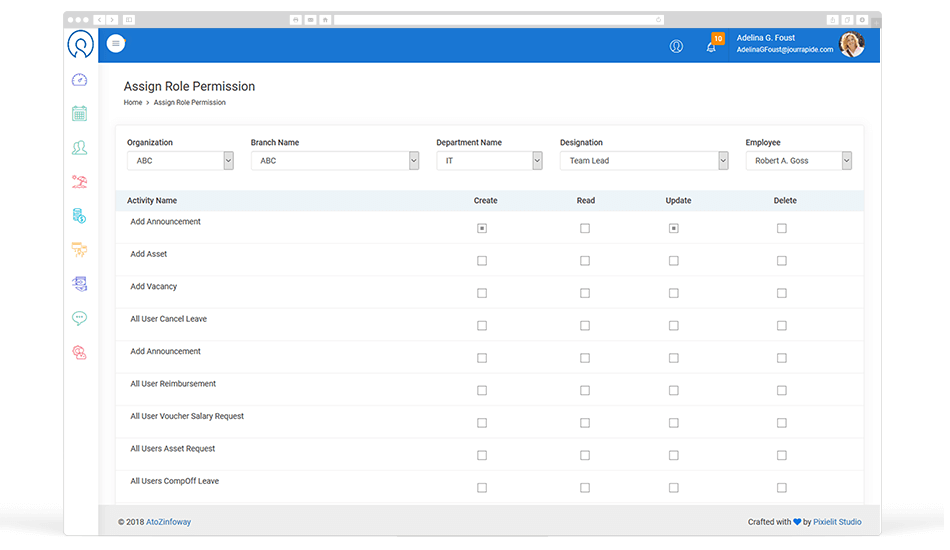Check Create for Add Asset
Screen dimensions: 950x550
pyautogui.click(x=482, y=260)
